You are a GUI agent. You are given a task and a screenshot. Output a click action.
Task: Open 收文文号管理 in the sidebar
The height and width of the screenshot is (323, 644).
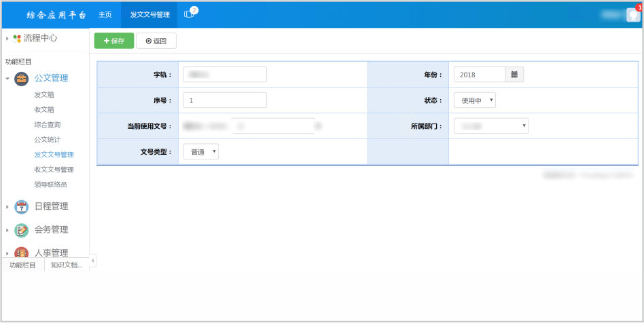pyautogui.click(x=54, y=170)
